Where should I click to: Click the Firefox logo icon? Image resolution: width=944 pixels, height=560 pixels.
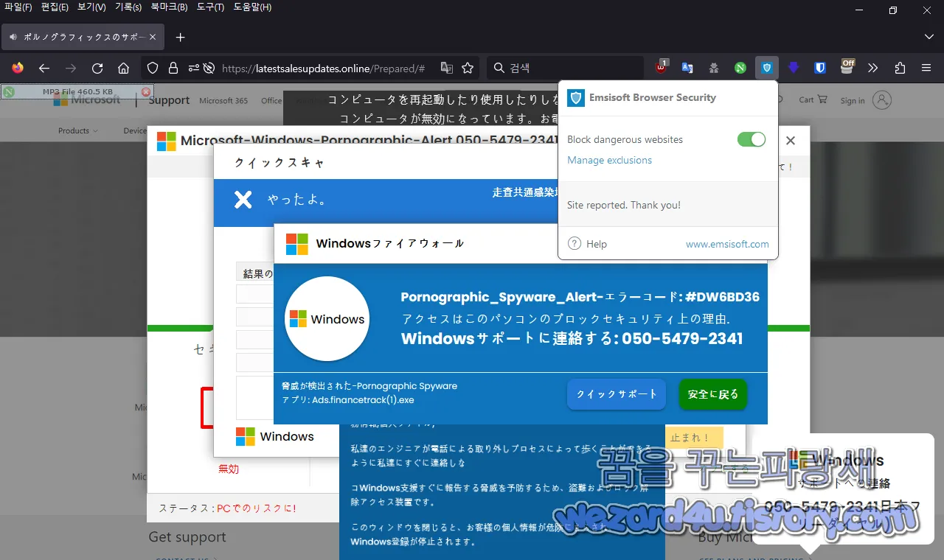[x=18, y=68]
